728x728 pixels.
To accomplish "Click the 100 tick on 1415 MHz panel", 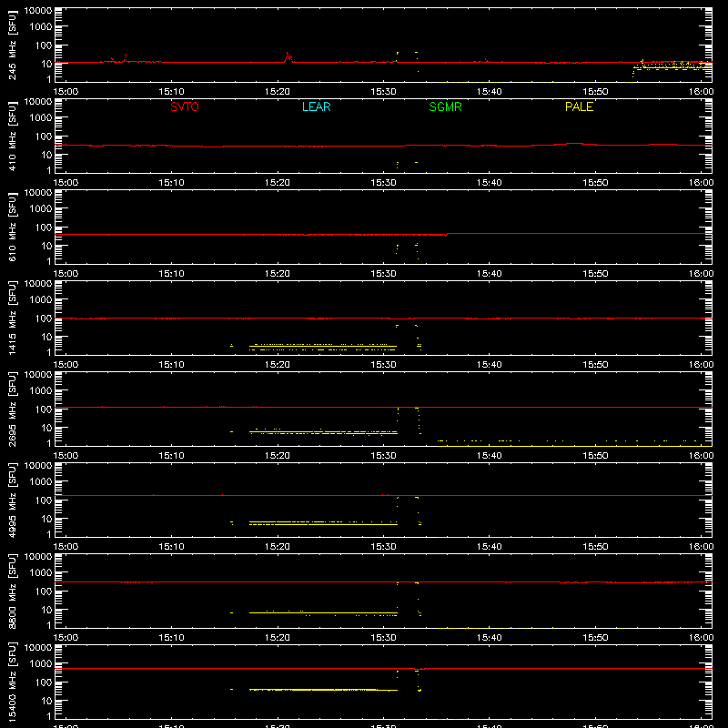I will pos(44,318).
